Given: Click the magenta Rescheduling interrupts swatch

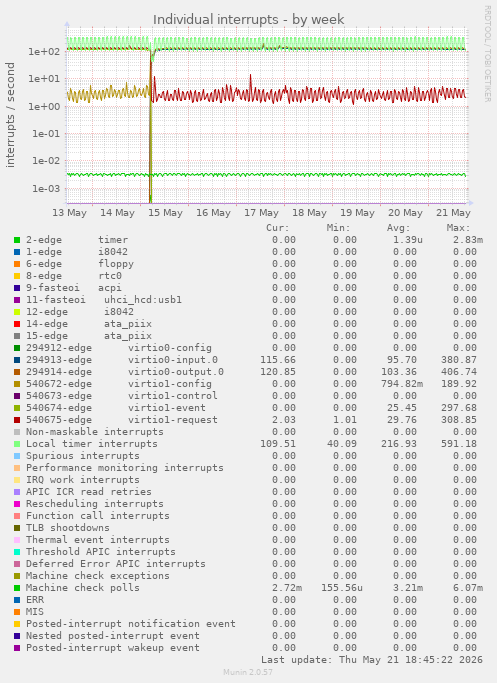Looking at the screenshot, I should click(x=17, y=504).
